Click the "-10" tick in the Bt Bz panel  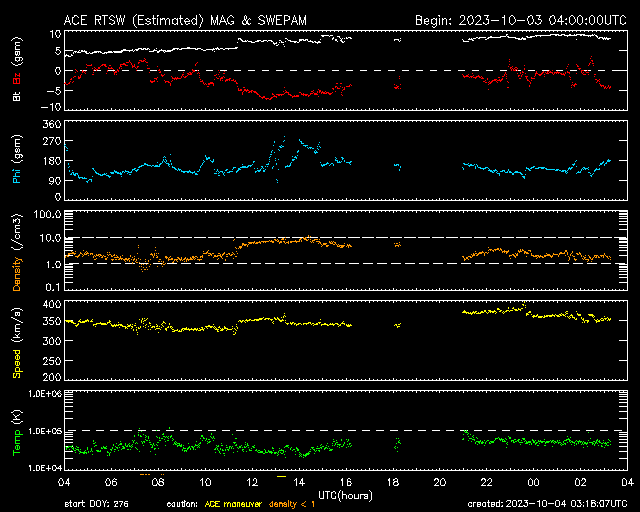pos(51,107)
